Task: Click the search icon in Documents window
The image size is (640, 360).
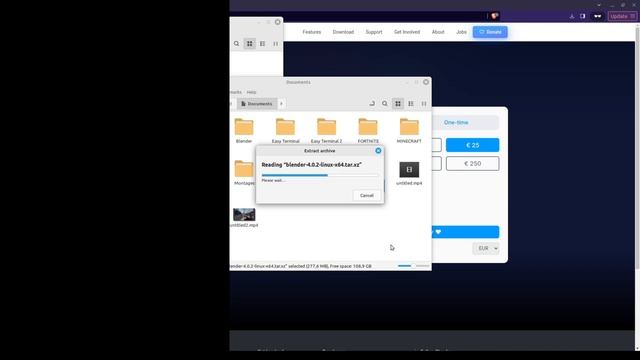Action: coord(384,104)
